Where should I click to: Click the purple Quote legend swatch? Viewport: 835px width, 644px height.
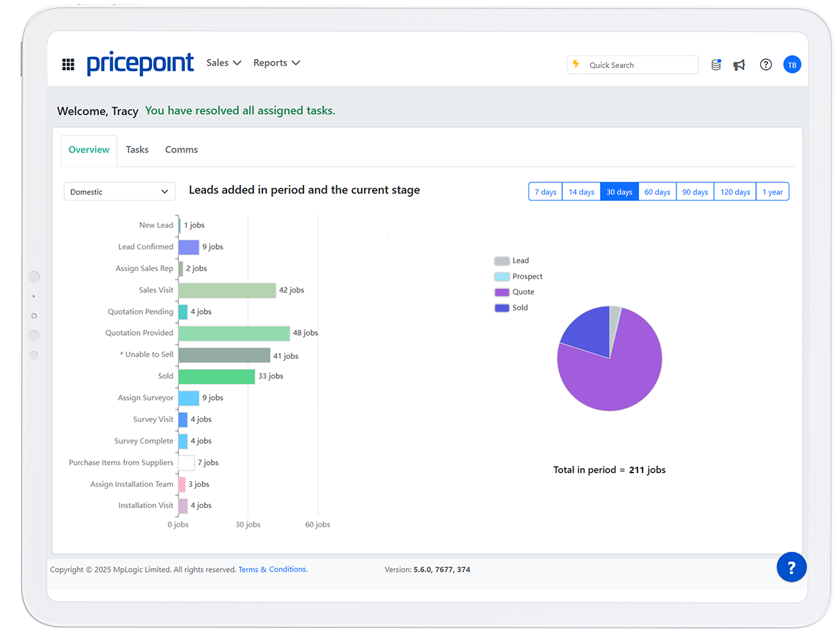[x=502, y=292]
